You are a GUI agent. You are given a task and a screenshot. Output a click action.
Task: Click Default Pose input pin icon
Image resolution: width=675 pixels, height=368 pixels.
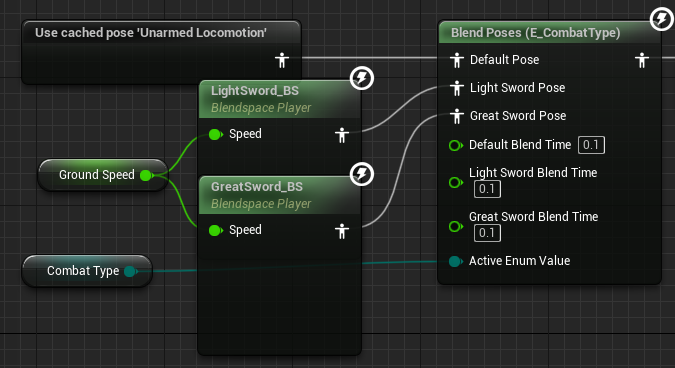point(456,60)
